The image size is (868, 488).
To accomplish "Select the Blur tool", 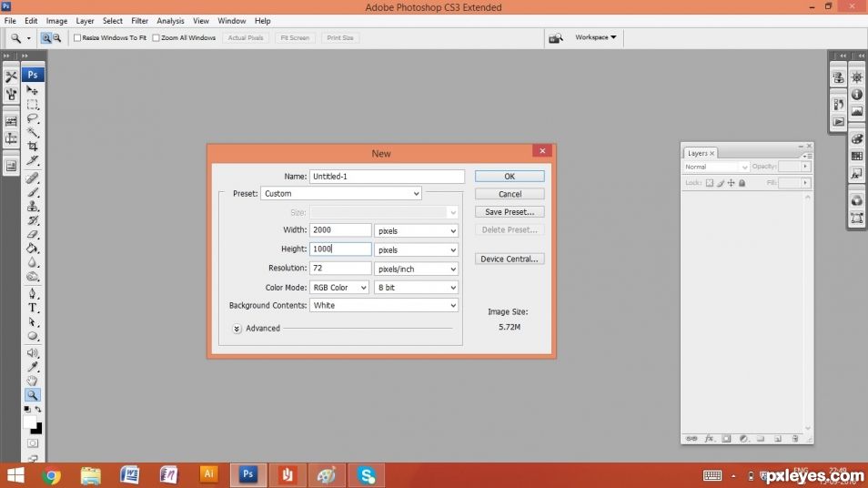I will click(x=32, y=262).
